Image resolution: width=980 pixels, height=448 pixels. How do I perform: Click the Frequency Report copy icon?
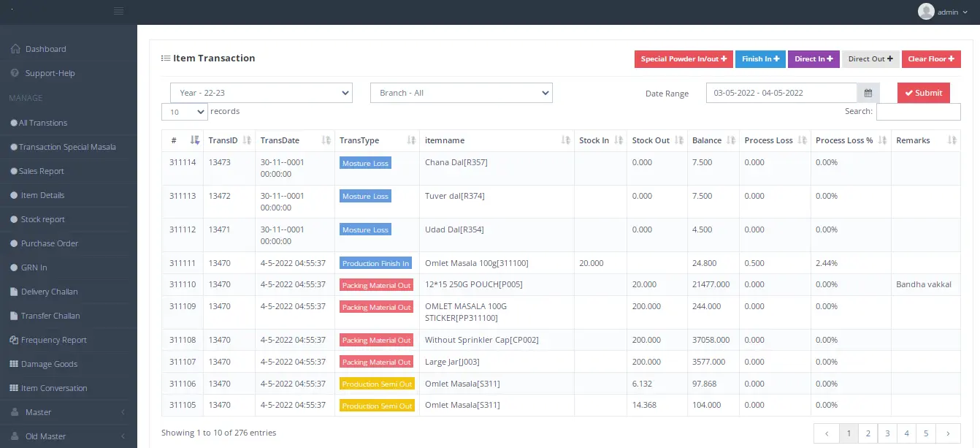(x=14, y=340)
